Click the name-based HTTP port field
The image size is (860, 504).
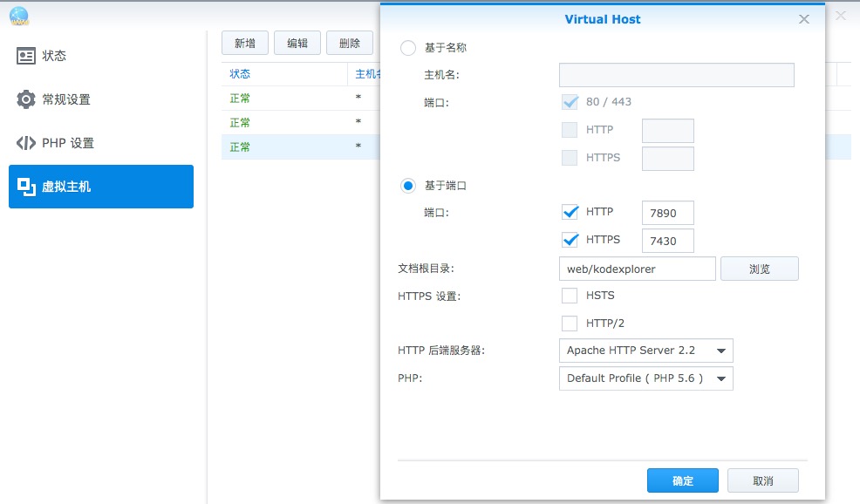(x=667, y=131)
